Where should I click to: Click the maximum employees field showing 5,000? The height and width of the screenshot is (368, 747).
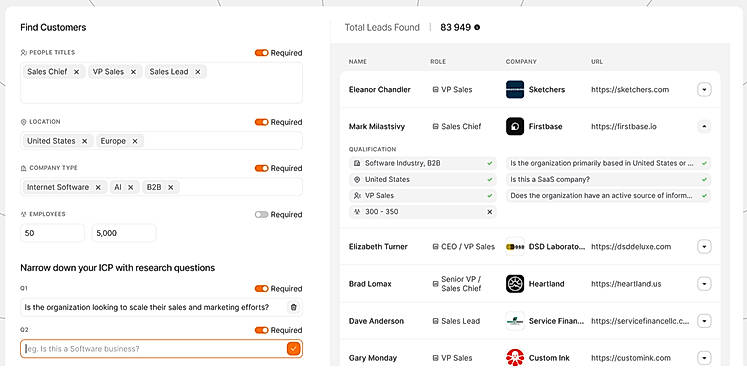point(124,233)
